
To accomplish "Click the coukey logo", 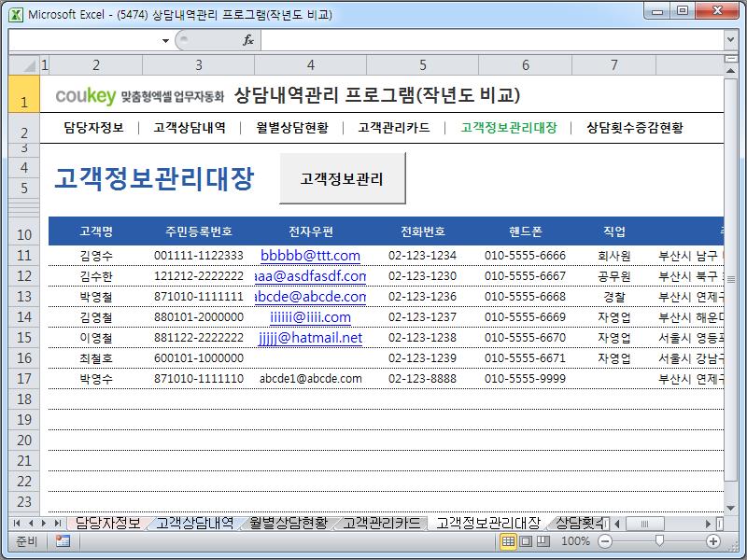I will 86,96.
